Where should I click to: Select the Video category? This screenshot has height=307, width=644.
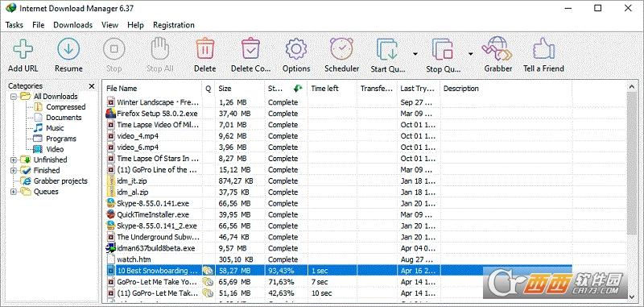pyautogui.click(x=55, y=149)
